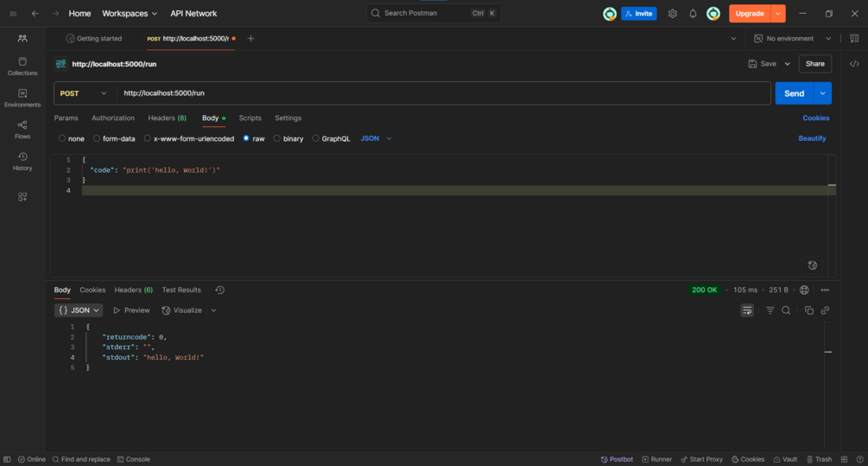Open the Upgrade button dropdown arrow

pos(778,13)
